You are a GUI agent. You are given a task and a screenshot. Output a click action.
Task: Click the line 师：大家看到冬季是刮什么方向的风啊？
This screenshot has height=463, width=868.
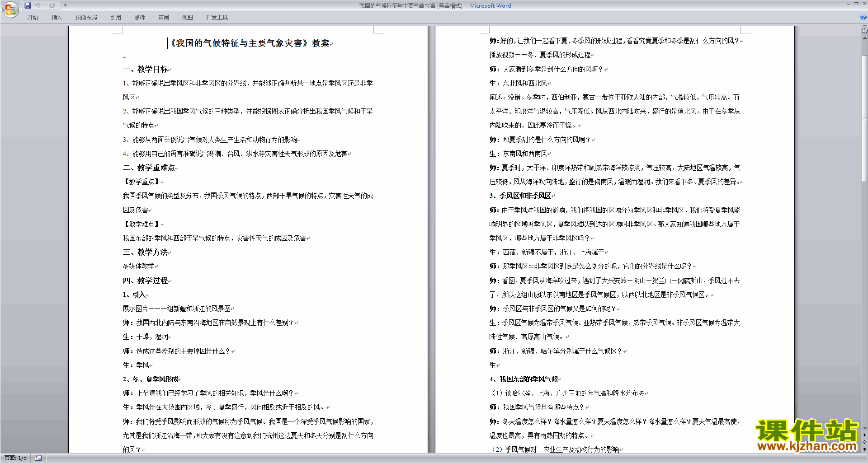[x=546, y=69]
